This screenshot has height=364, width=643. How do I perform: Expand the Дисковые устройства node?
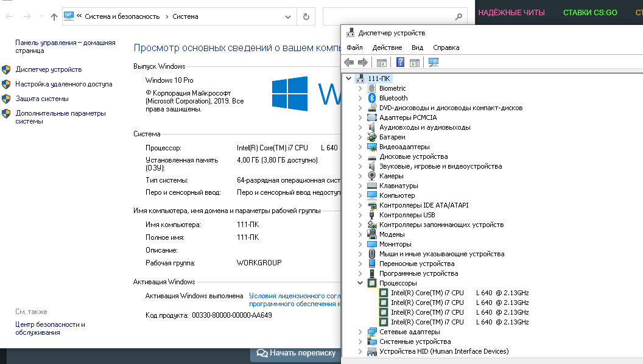(x=360, y=156)
